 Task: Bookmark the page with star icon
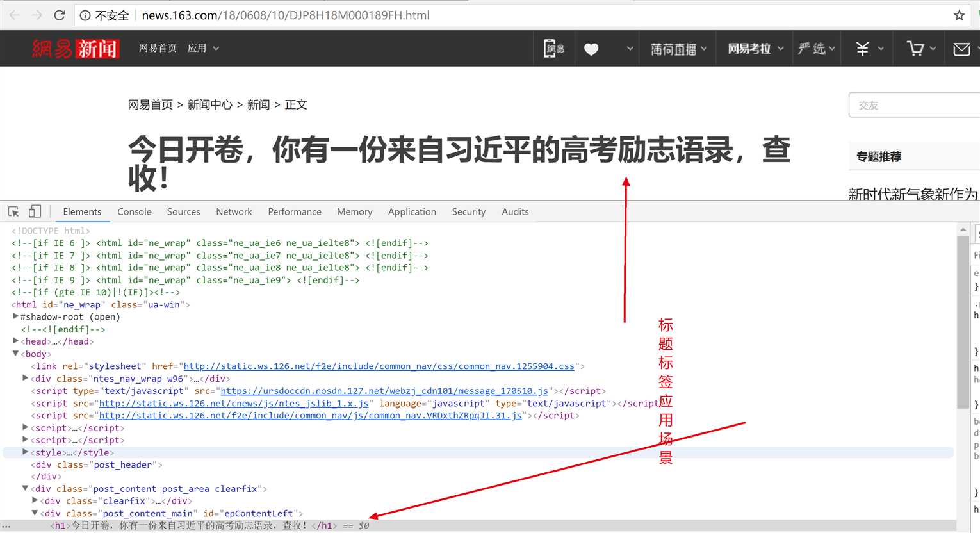(959, 15)
